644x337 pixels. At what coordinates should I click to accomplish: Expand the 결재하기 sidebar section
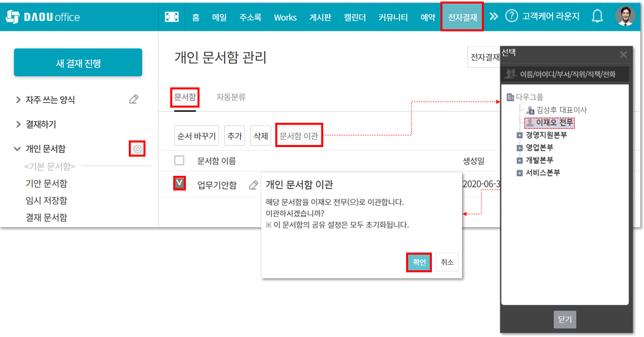(19, 124)
